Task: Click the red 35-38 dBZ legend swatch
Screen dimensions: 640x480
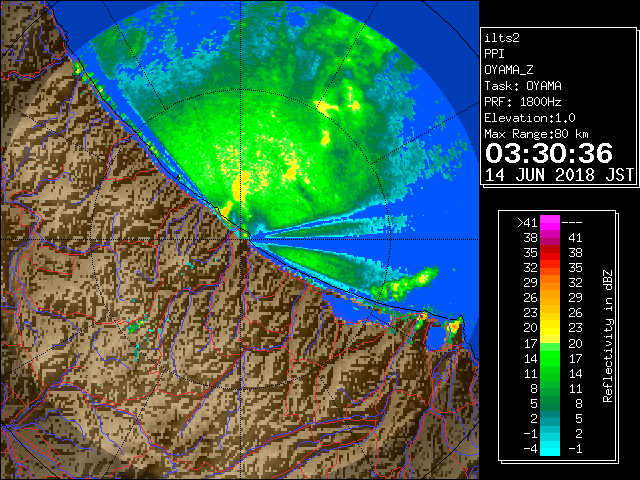Action: [x=550, y=253]
